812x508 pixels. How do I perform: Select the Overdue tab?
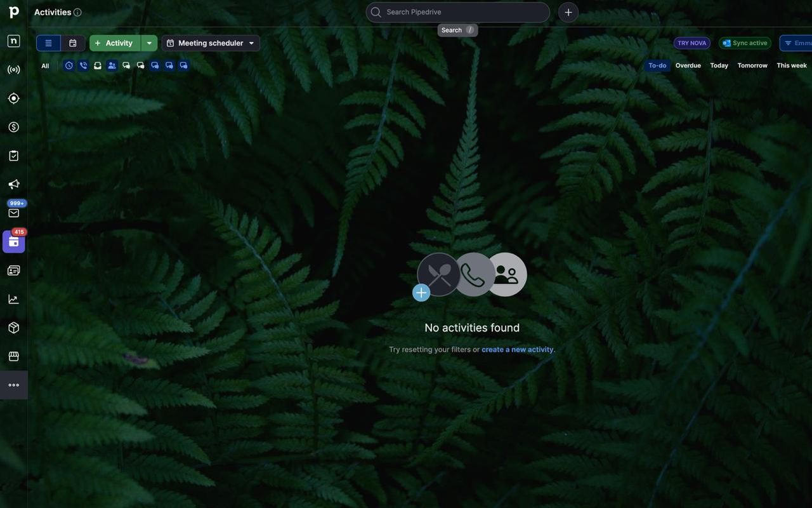pyautogui.click(x=688, y=65)
